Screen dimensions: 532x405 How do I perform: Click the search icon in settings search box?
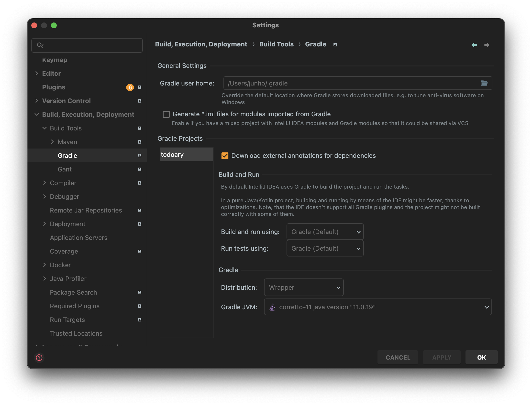(x=40, y=45)
